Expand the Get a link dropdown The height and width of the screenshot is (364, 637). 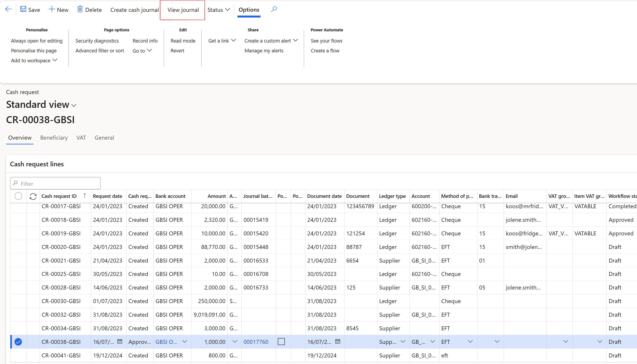(x=222, y=41)
